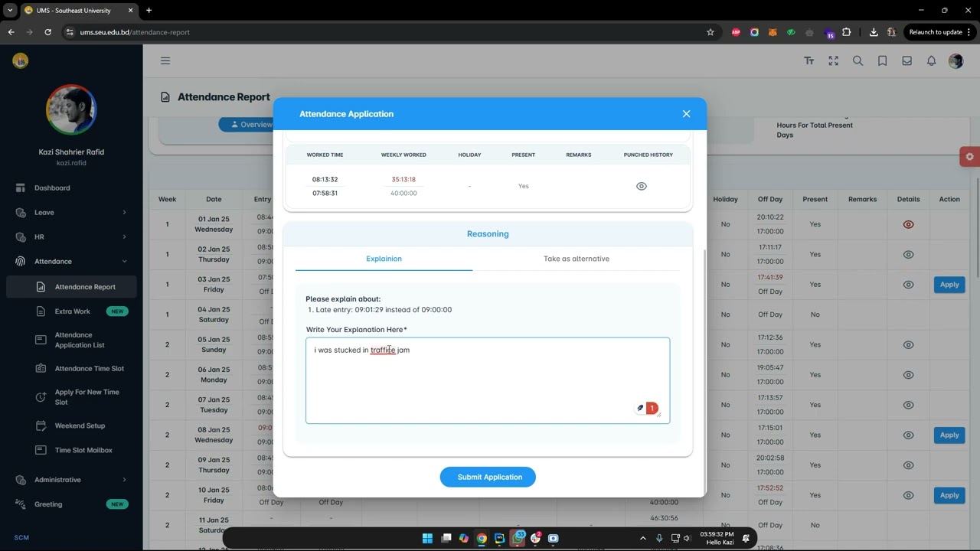Open a new browser tab
This screenshot has width=980, height=551.
point(149,10)
